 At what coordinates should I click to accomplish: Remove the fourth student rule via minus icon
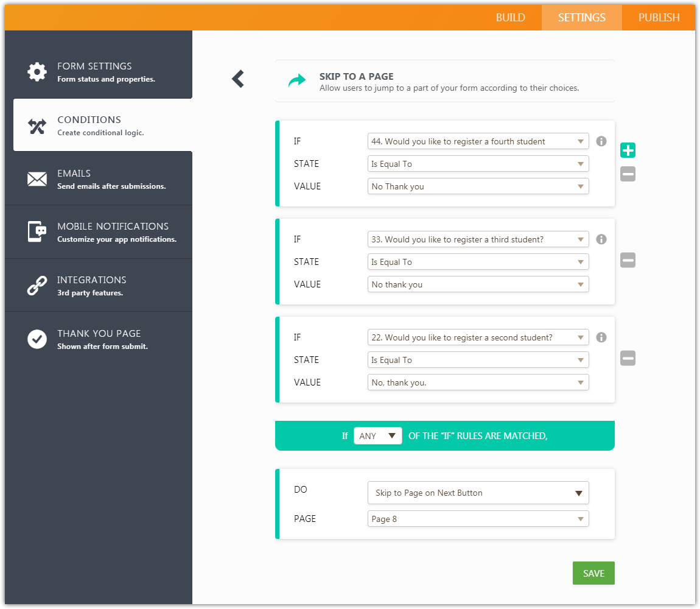(628, 174)
